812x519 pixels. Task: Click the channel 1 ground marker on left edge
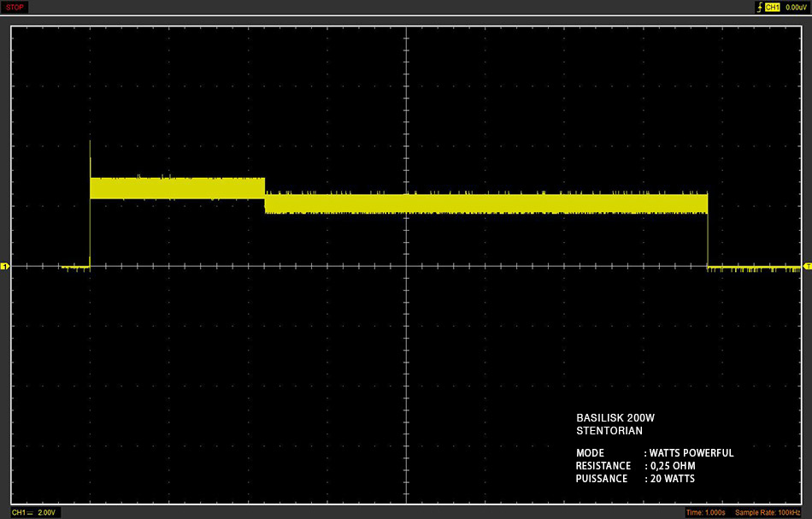pyautogui.click(x=4, y=266)
